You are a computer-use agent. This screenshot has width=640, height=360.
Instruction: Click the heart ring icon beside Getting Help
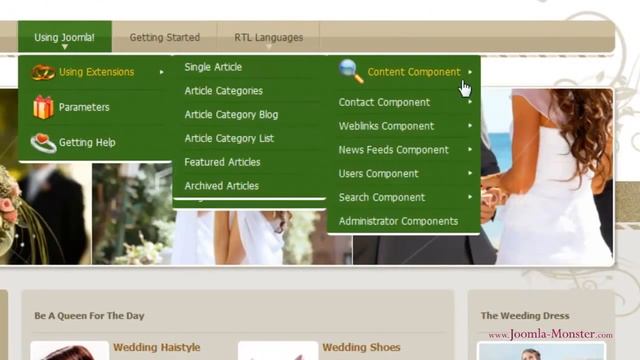tap(43, 143)
